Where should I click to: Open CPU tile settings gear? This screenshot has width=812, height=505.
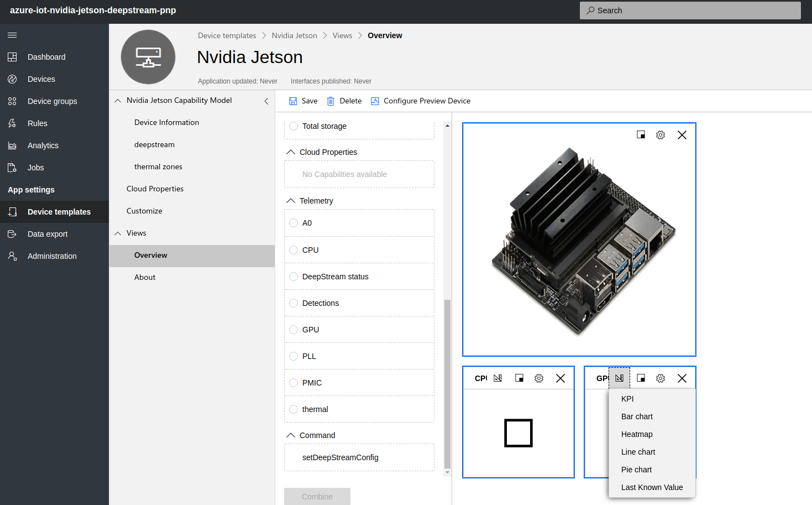tap(539, 378)
